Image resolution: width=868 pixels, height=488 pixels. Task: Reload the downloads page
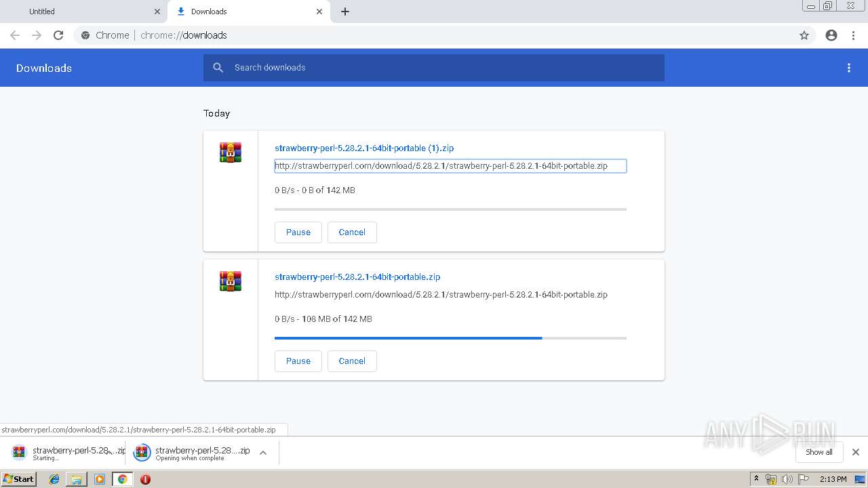(x=58, y=35)
